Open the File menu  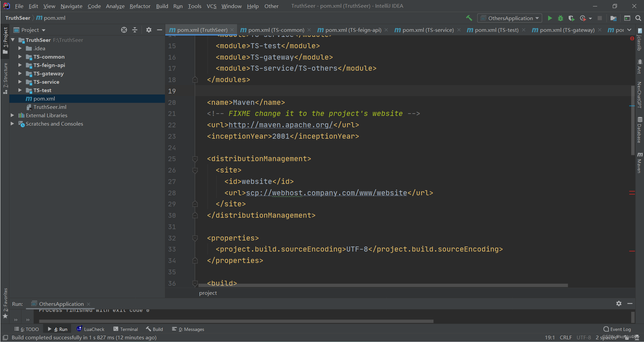coord(19,6)
